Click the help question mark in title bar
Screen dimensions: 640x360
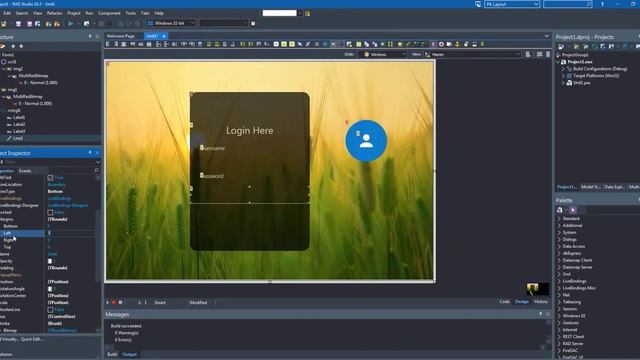click(x=602, y=4)
